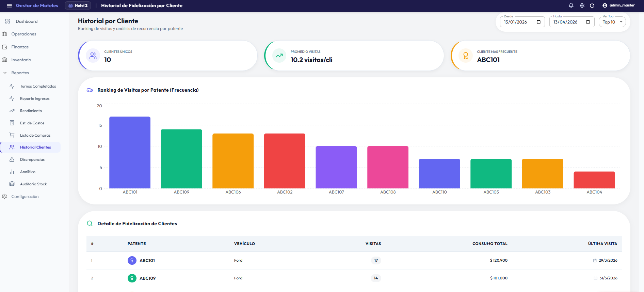The width and height of the screenshot is (644, 292).
Task: Click the Auditoría Stock icon
Action: click(x=12, y=184)
